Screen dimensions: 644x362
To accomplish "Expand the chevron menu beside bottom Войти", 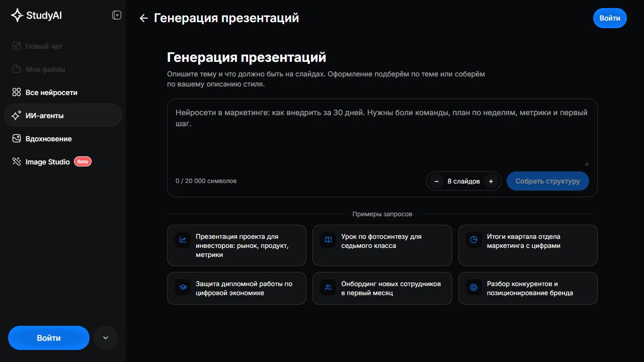I will (x=106, y=338).
